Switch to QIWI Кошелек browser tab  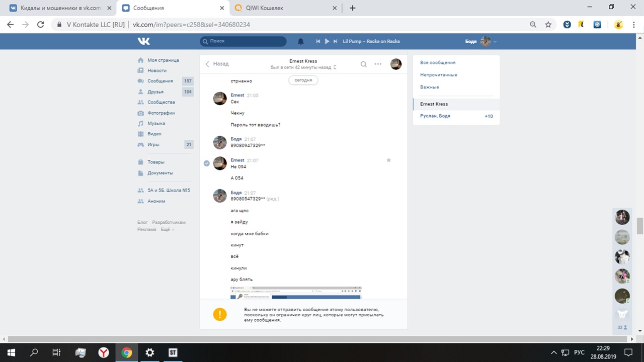tap(281, 8)
